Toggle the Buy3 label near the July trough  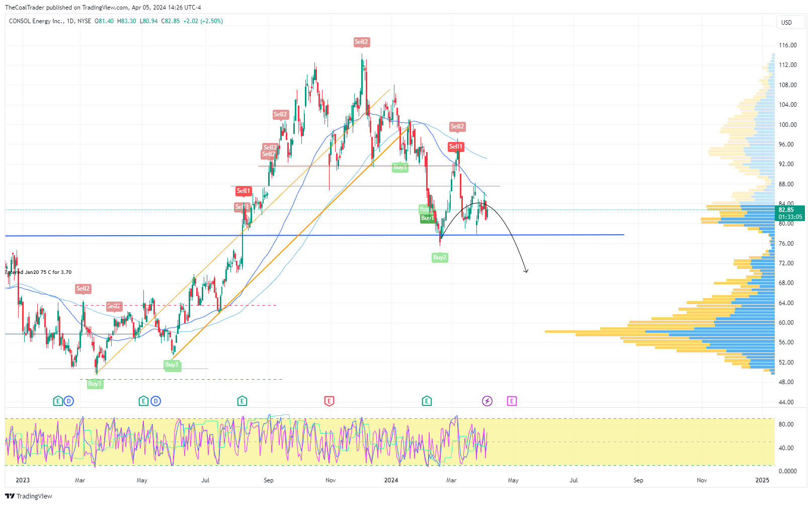pyautogui.click(x=172, y=365)
